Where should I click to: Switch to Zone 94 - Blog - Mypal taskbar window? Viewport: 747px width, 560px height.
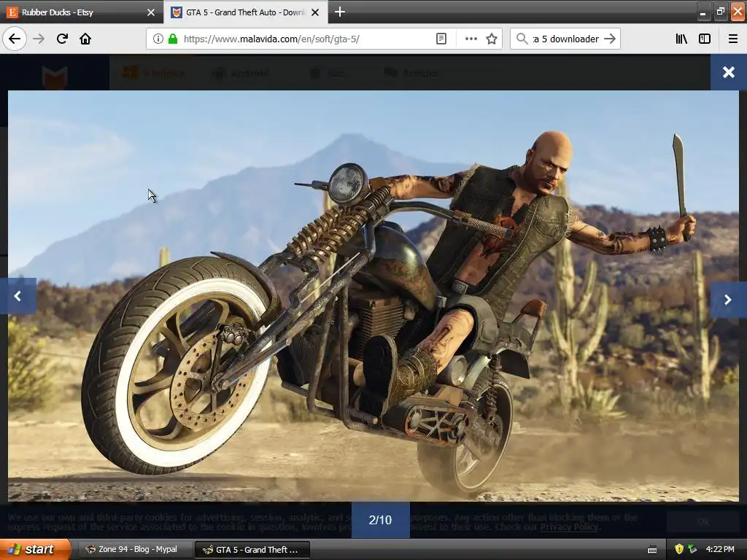(135, 550)
